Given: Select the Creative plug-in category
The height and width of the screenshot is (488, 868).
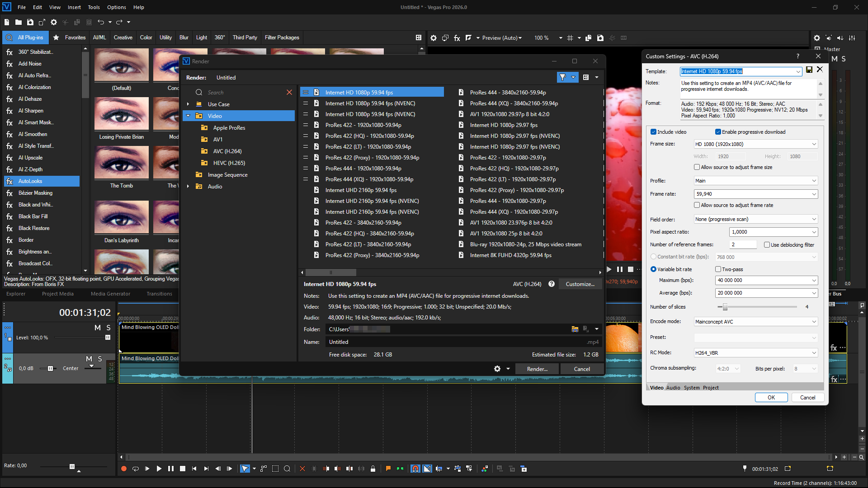Looking at the screenshot, I should point(123,38).
